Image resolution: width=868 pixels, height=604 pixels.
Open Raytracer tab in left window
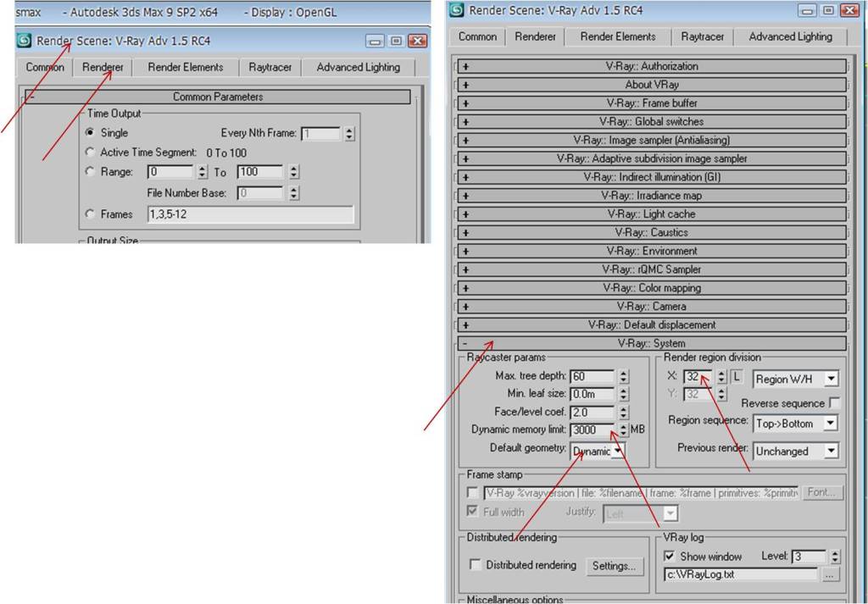pos(270,67)
